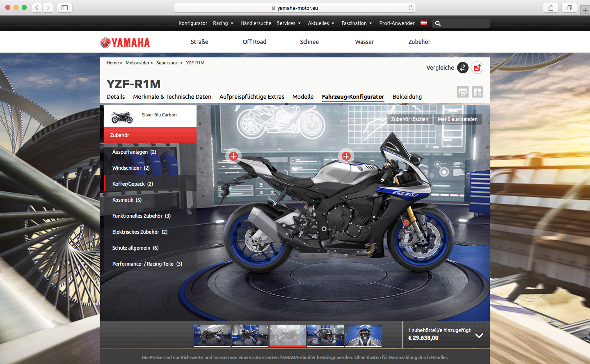Click the Supersport breadcrumb link

point(167,63)
